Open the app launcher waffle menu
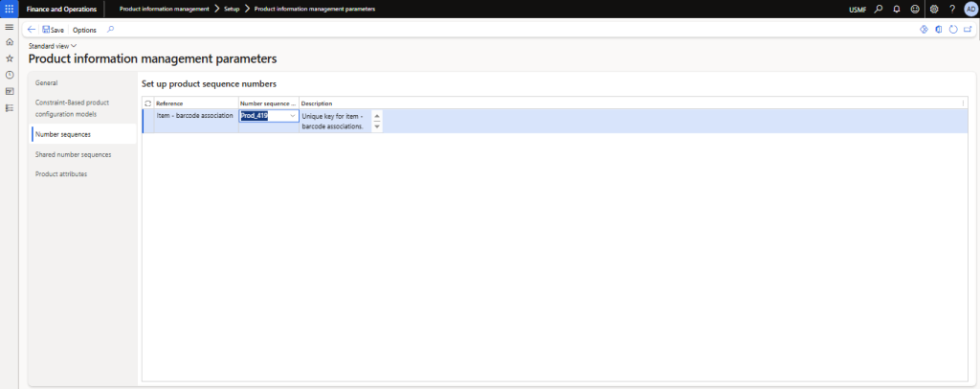Image resolution: width=980 pixels, height=389 pixels. pyautogui.click(x=9, y=9)
